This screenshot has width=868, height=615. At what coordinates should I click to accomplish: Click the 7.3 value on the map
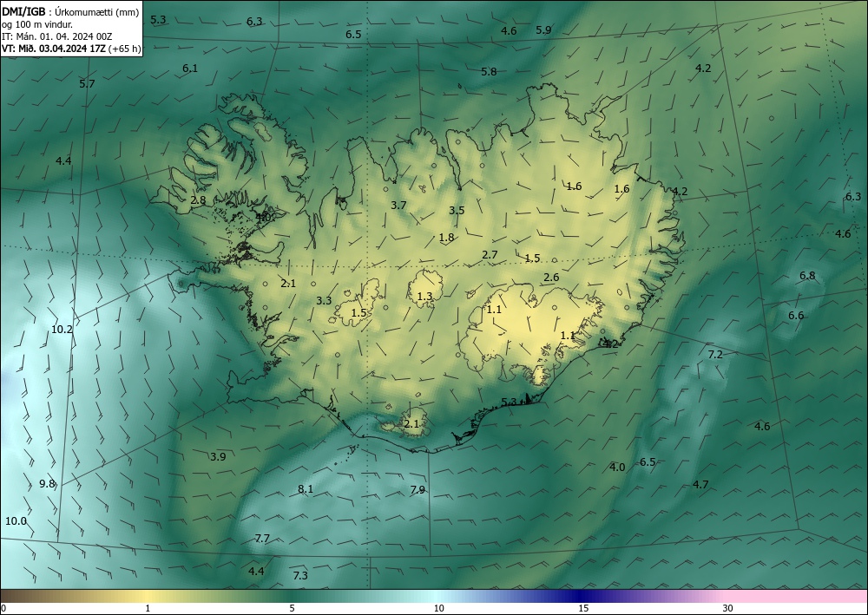pos(300,576)
